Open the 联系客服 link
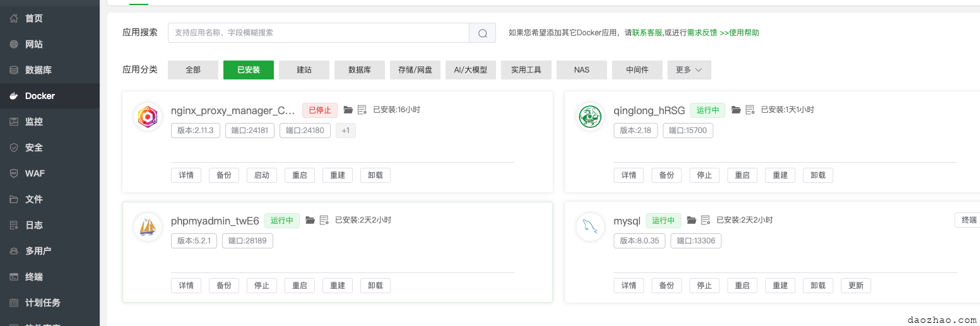 (647, 33)
